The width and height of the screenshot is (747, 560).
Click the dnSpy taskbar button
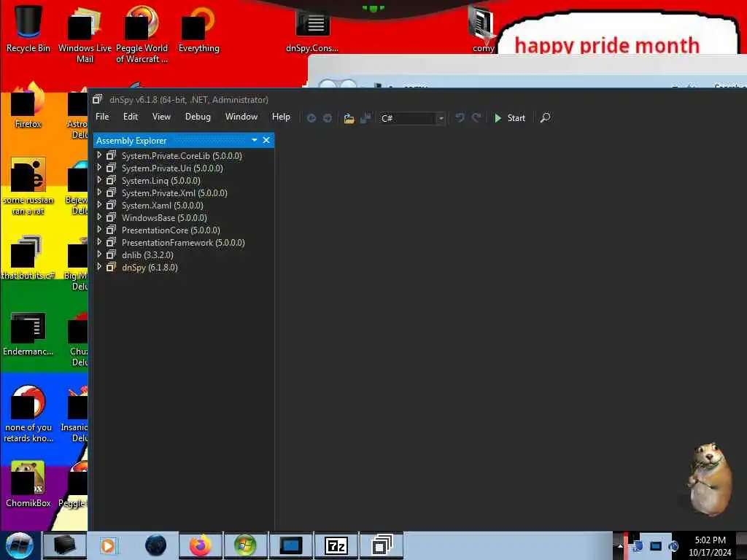(381, 545)
